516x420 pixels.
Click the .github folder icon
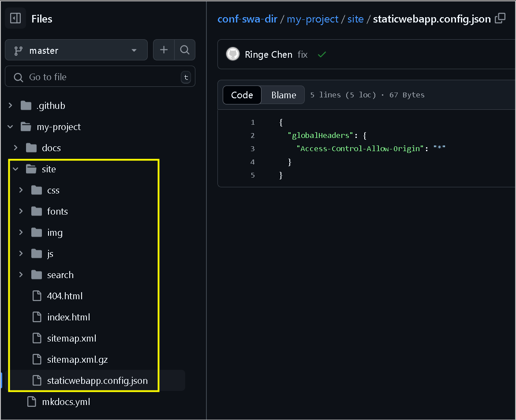[26, 106]
